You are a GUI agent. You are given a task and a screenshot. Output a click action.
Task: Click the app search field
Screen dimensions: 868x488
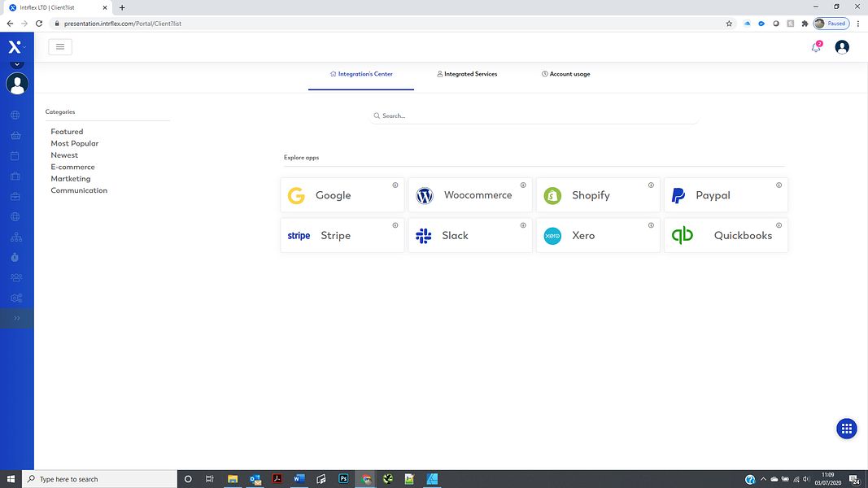click(x=534, y=115)
